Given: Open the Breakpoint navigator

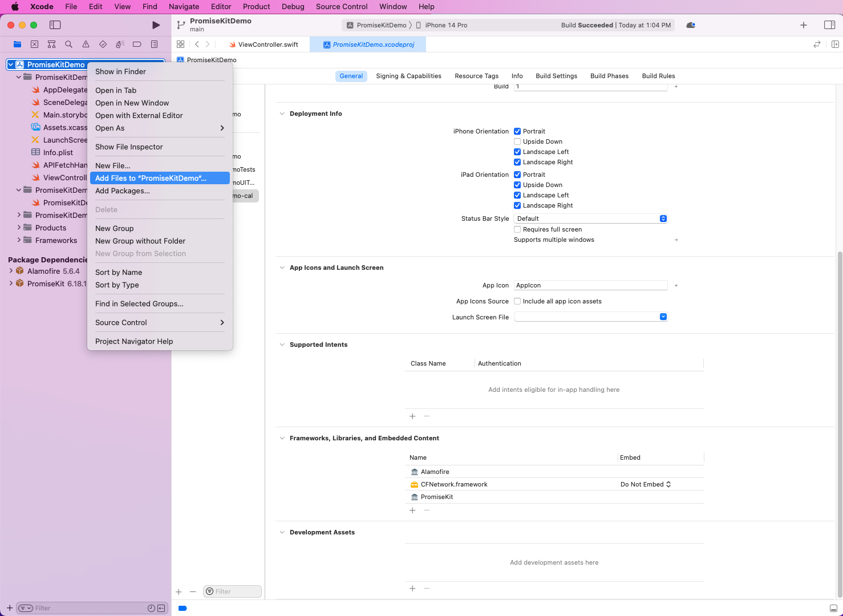Looking at the screenshot, I should [137, 44].
